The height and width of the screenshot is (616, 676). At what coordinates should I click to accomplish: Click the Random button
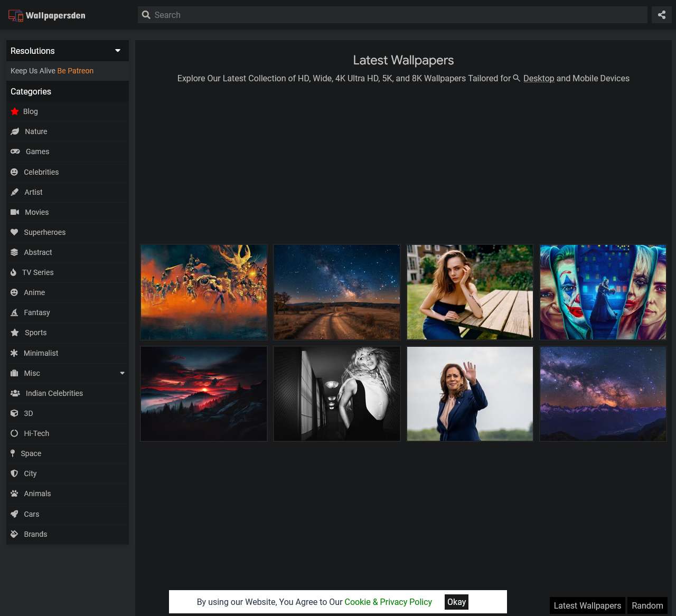pos(647,605)
